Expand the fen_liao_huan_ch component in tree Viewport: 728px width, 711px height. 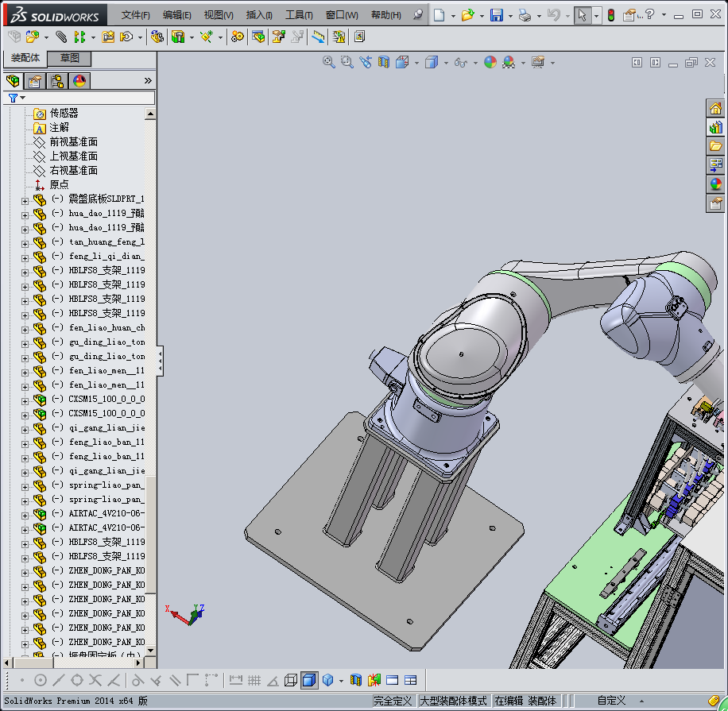(25, 328)
